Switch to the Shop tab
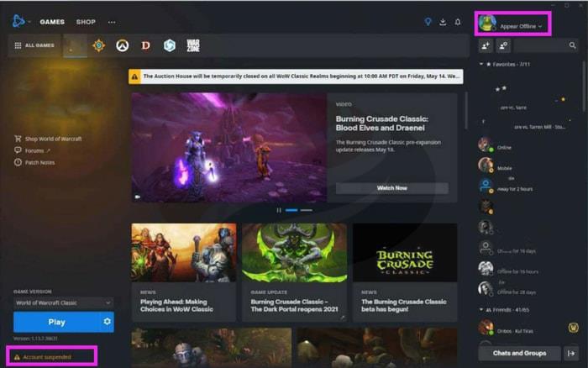This screenshot has width=588, height=368. [x=86, y=22]
